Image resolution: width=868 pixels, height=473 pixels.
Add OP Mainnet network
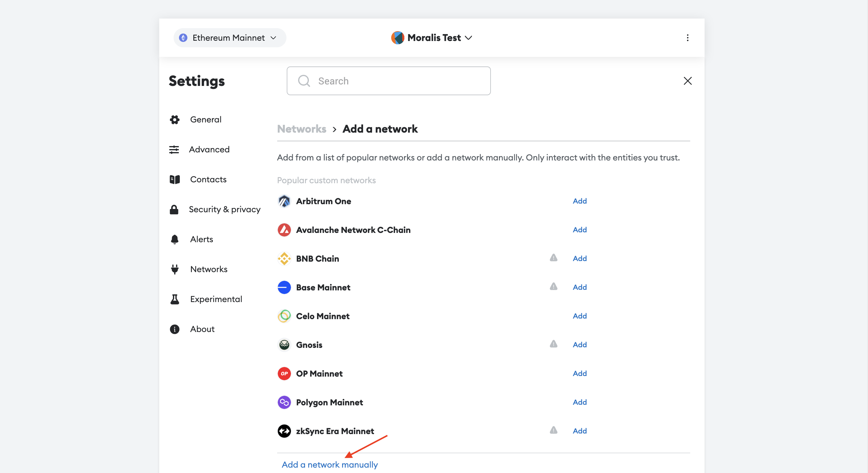[x=579, y=373]
